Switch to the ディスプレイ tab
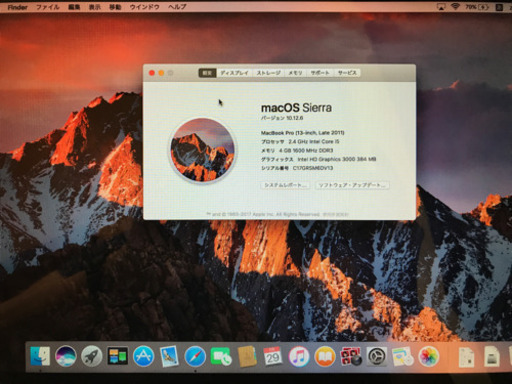 (234, 73)
